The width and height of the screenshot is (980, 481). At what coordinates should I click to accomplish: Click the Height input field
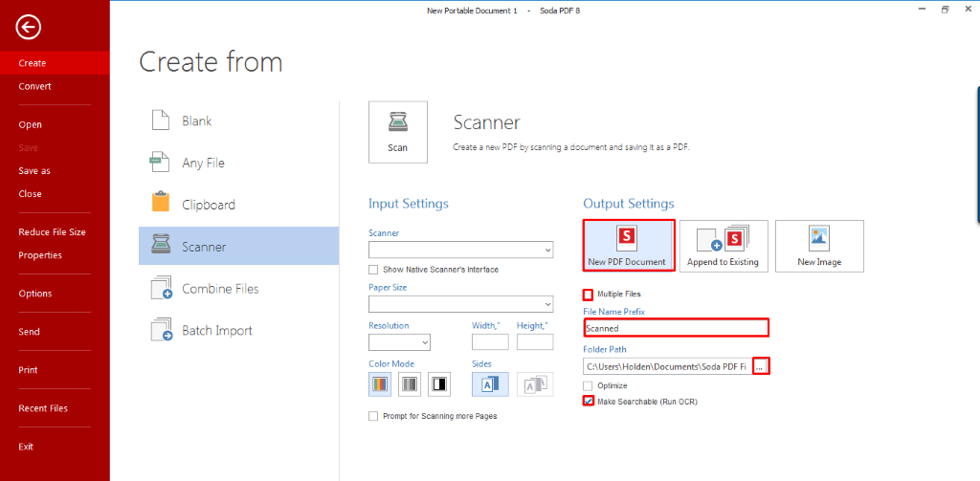pyautogui.click(x=535, y=342)
